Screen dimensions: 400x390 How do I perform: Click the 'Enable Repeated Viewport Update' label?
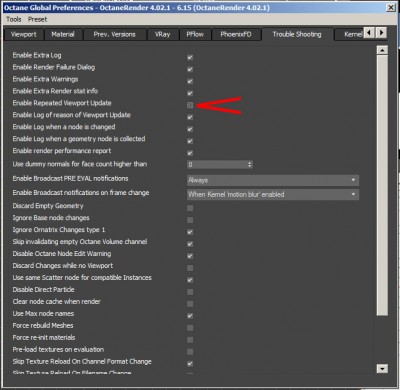tap(62, 103)
